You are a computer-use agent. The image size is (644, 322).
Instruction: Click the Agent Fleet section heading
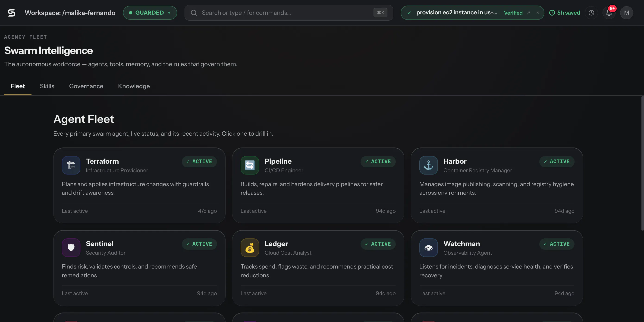coord(84,119)
